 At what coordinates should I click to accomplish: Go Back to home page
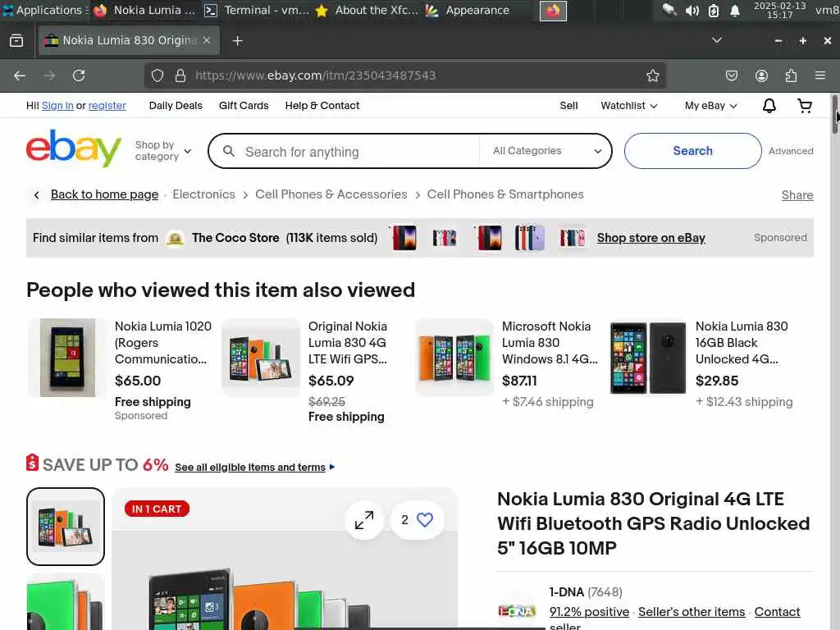[x=104, y=194]
